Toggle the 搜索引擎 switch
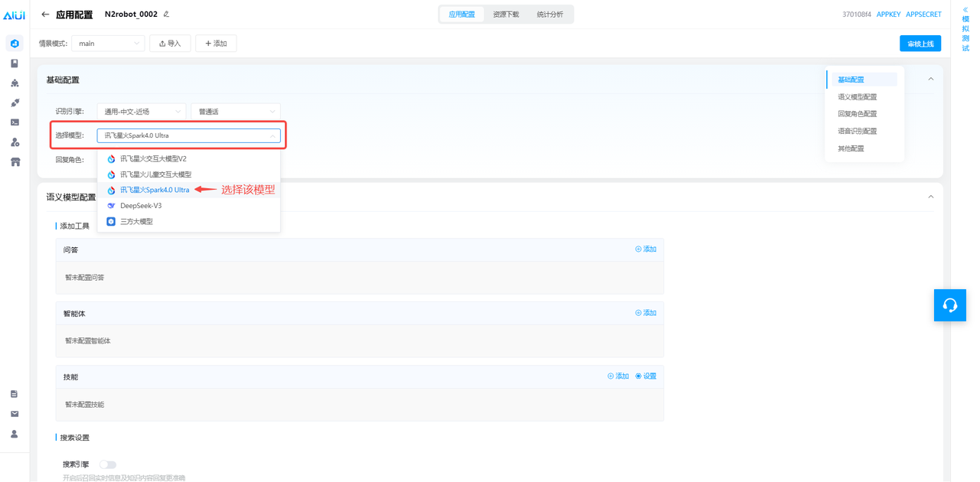Screen dimensions: 980x482 (x=108, y=464)
